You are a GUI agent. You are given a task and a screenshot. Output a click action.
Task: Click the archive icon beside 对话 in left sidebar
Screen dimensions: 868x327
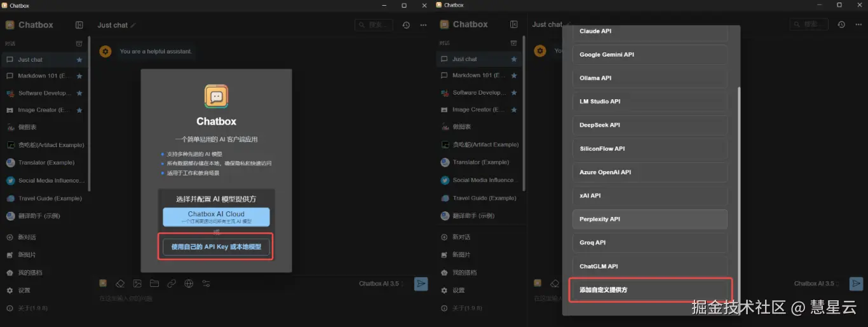point(79,43)
